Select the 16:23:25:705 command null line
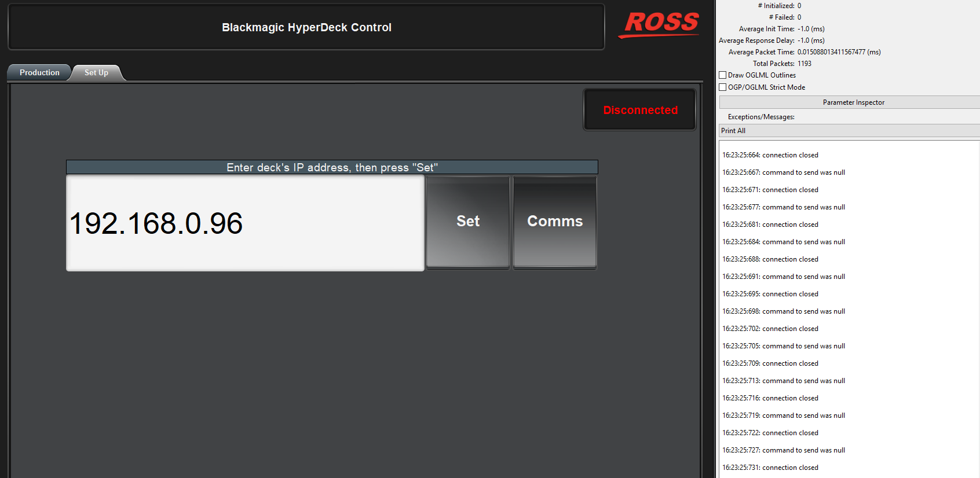The width and height of the screenshot is (980, 478). [x=784, y=346]
